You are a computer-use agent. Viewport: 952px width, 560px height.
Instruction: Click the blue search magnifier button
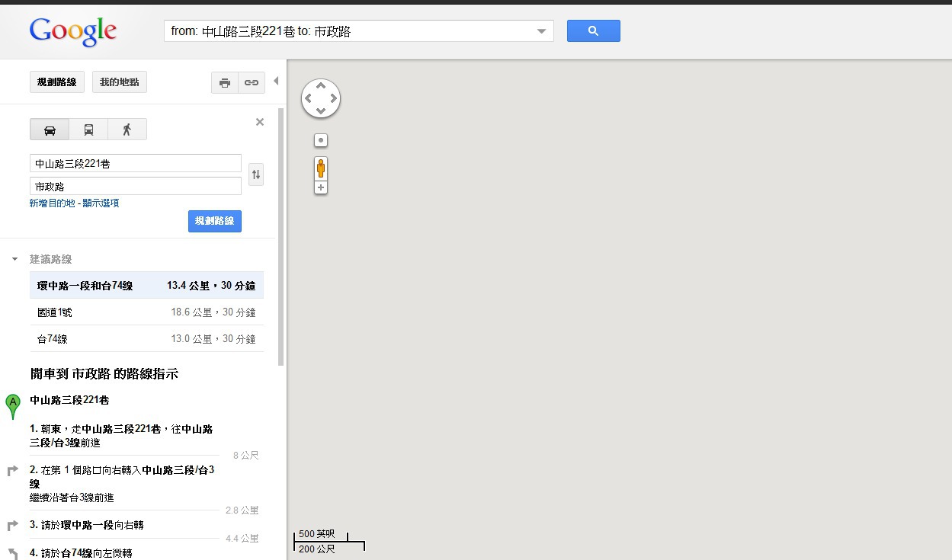(593, 31)
